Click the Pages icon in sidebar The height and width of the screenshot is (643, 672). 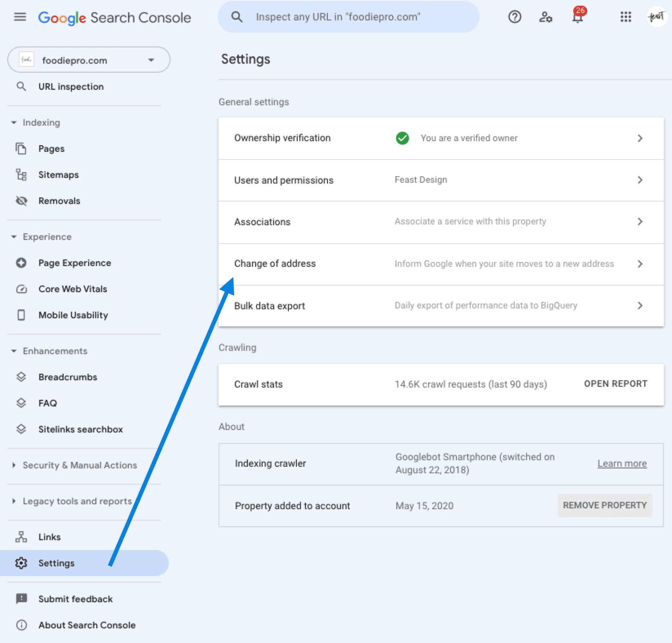(x=21, y=149)
